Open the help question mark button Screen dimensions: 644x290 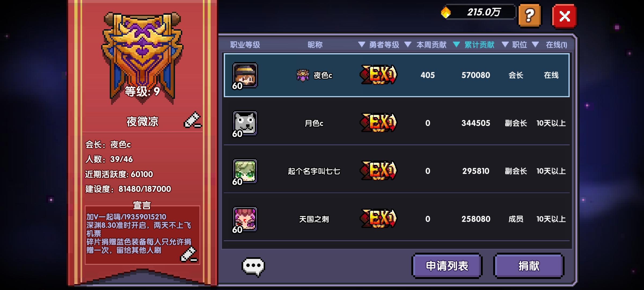coord(529,16)
